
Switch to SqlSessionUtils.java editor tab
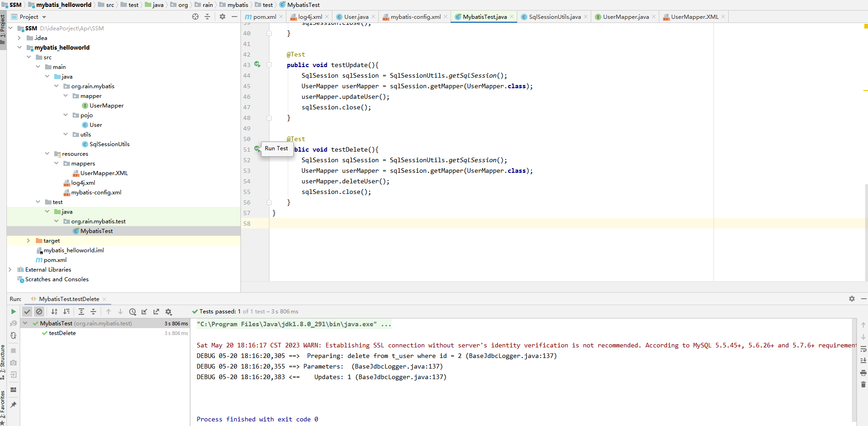(554, 17)
